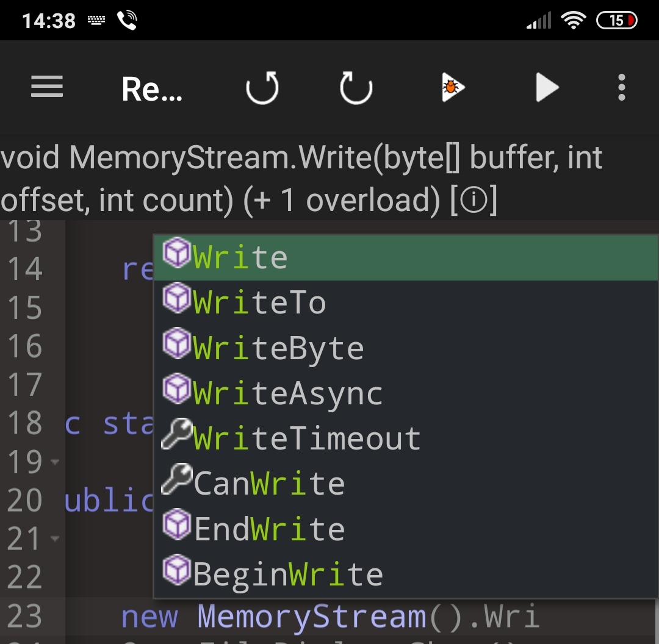Tap the battery indicator showing 15 percent

pyautogui.click(x=617, y=20)
